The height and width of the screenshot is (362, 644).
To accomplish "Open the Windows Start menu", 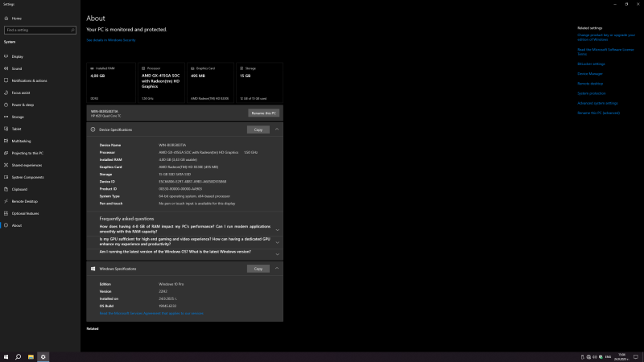I will coord(6,356).
